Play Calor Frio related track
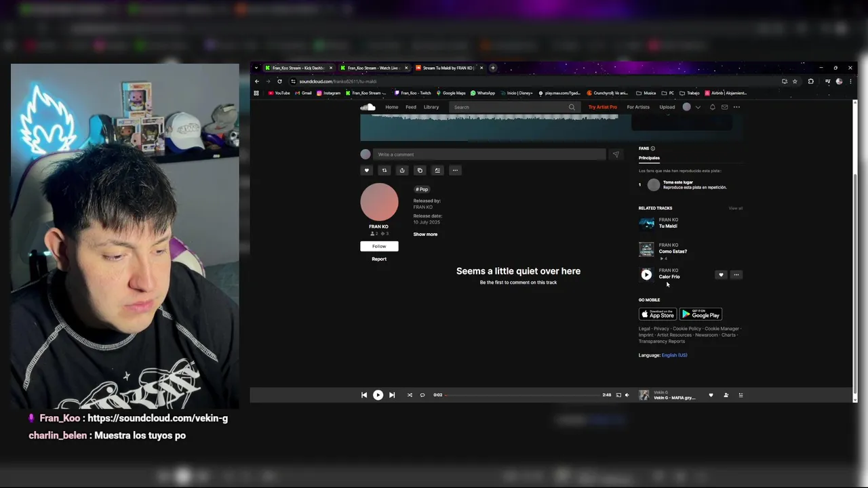 [646, 274]
